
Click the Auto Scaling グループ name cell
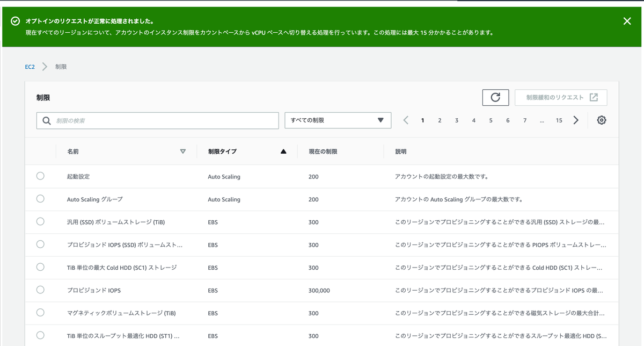[95, 199]
